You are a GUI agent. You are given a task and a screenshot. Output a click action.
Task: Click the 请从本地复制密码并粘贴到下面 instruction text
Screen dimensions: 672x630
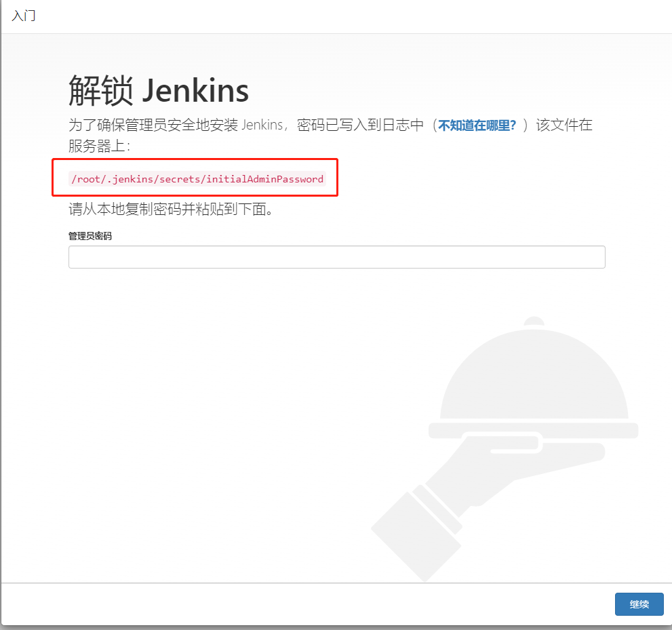coord(171,209)
